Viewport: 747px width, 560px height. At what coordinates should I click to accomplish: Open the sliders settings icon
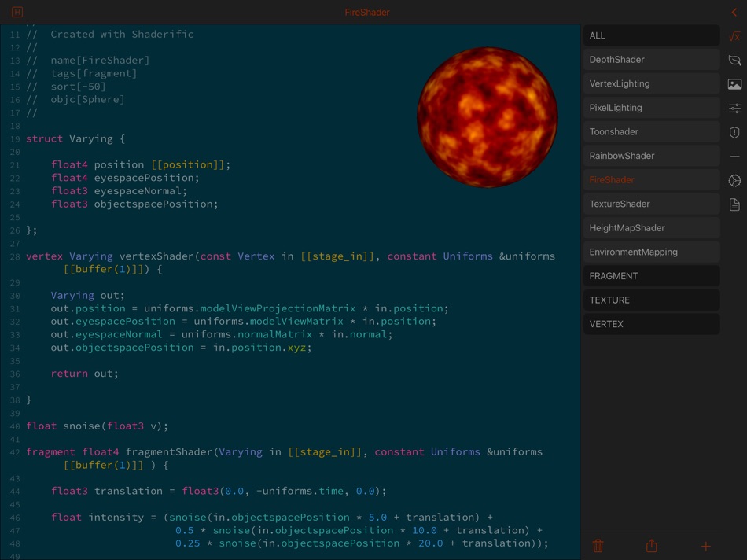734,109
